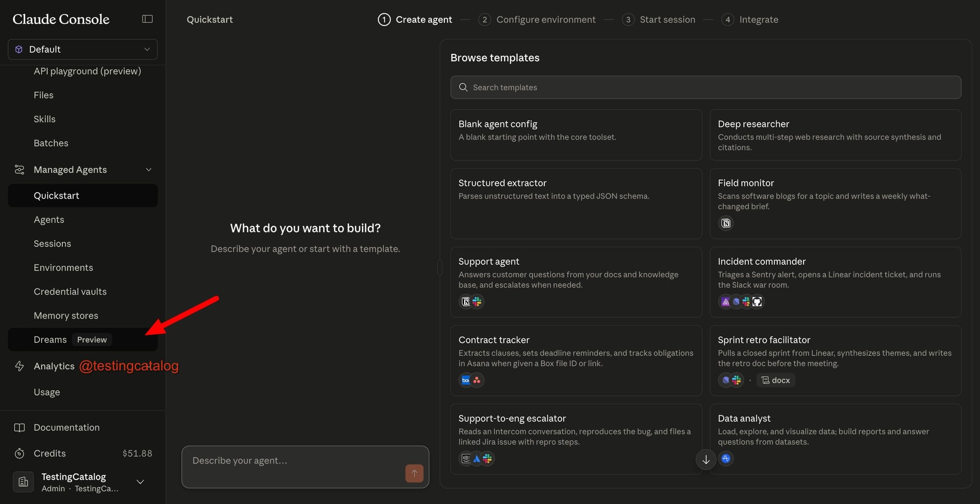Open Agents in the sidebar
The image size is (980, 504).
point(49,220)
